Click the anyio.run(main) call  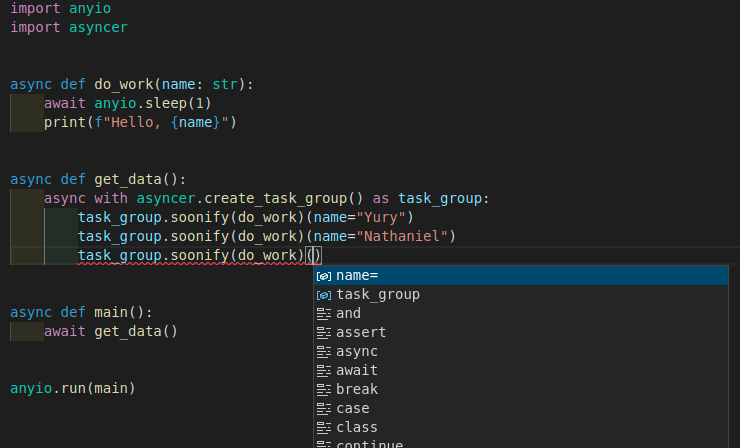[72, 388]
